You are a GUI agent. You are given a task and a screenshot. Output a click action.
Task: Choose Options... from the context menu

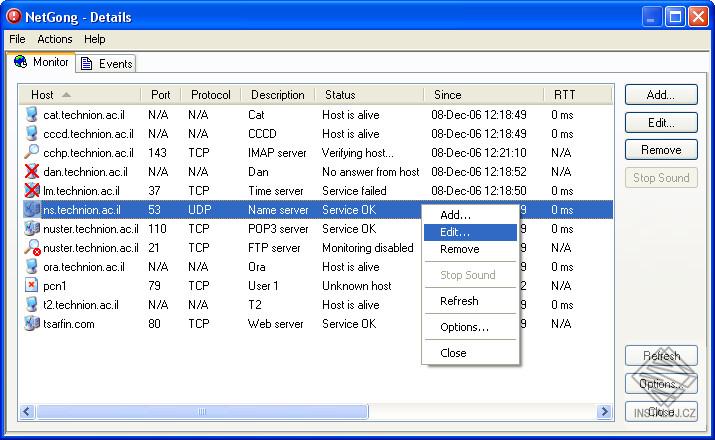(464, 327)
